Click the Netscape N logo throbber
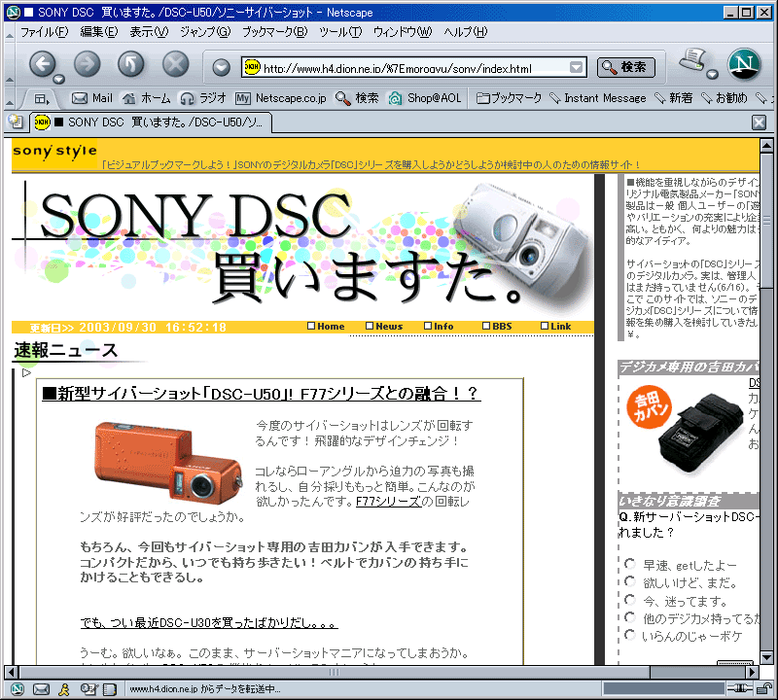Viewport: 778px width, 700px height. (x=744, y=64)
